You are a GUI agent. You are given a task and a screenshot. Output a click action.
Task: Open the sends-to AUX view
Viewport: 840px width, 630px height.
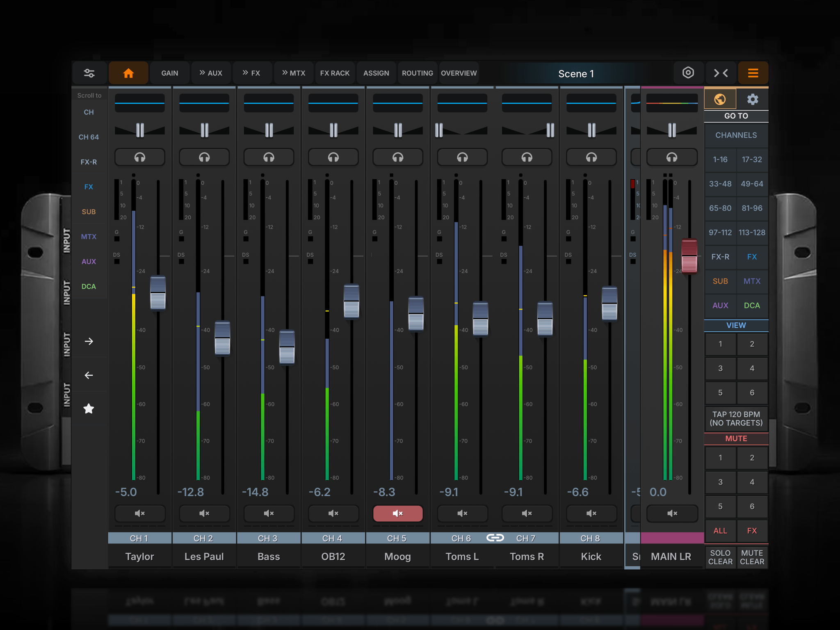[x=211, y=73]
